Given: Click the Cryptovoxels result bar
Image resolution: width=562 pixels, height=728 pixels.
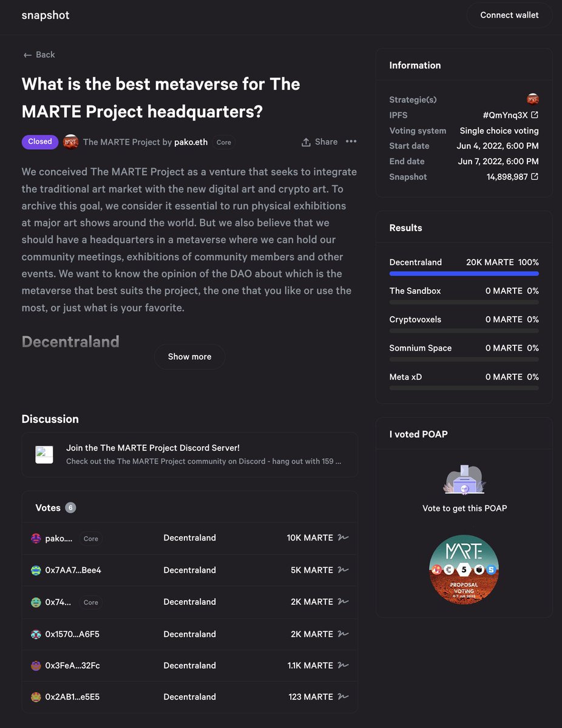Looking at the screenshot, I should point(464,331).
